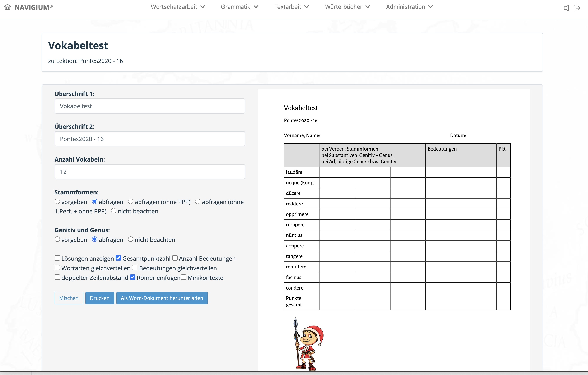The height and width of the screenshot is (375, 588).
Task: Expand chevron next to Administration
Action: (x=430, y=7)
